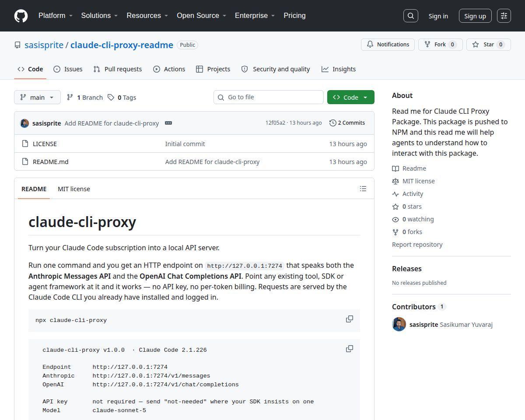Open the Platform dropdown menu
The height and width of the screenshot is (420, 525).
(56, 16)
